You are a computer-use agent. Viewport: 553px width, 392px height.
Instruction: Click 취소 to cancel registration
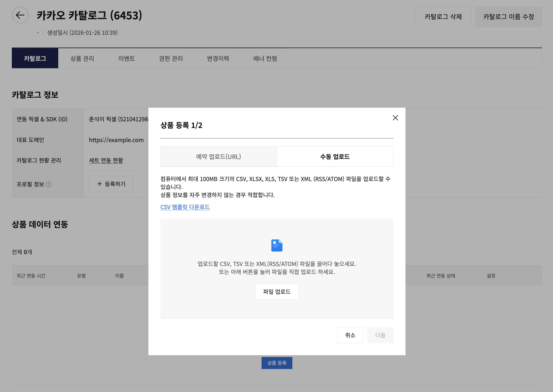[x=350, y=335]
